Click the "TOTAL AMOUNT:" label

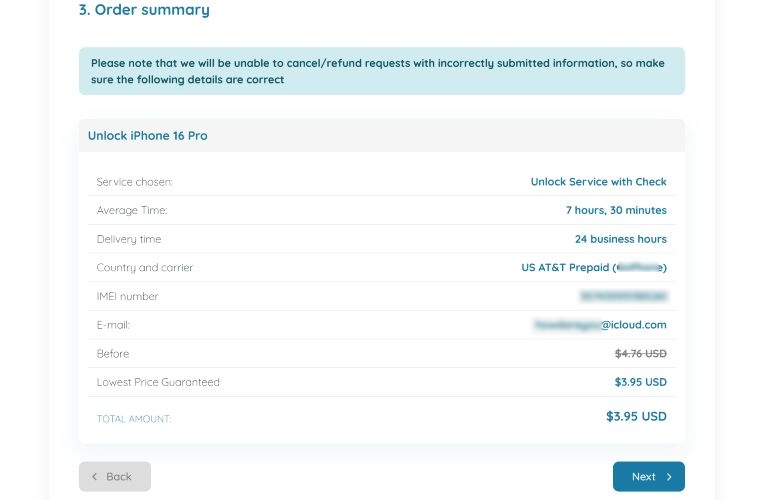click(x=134, y=419)
